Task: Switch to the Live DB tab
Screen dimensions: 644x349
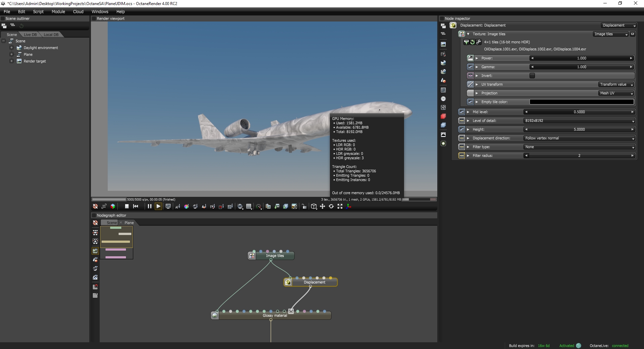Action: pyautogui.click(x=30, y=35)
